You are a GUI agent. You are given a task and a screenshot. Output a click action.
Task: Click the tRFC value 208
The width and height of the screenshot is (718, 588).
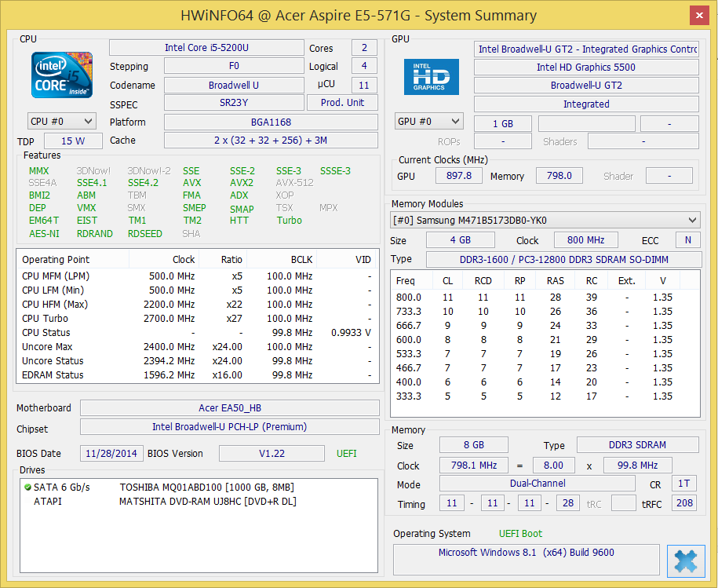tap(684, 502)
